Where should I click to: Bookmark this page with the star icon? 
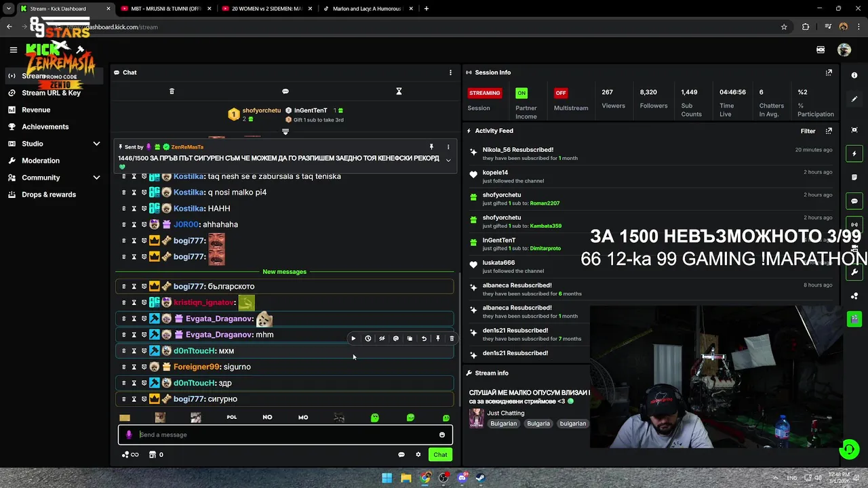[x=784, y=27]
